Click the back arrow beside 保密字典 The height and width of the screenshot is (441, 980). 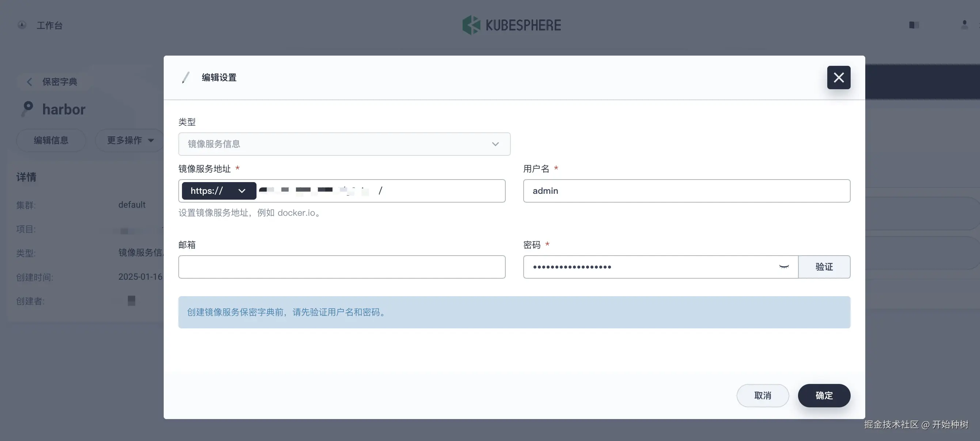pos(29,82)
